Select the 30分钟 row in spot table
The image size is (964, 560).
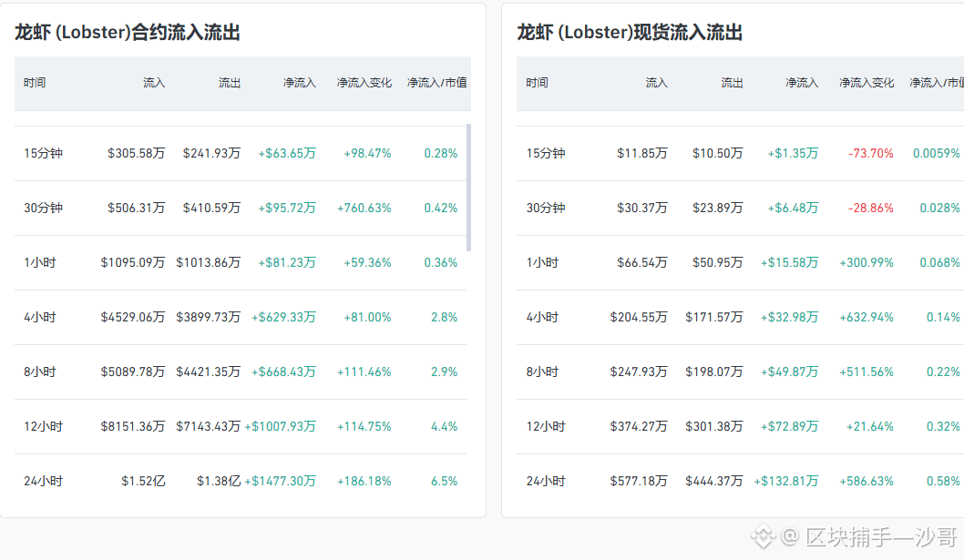740,208
